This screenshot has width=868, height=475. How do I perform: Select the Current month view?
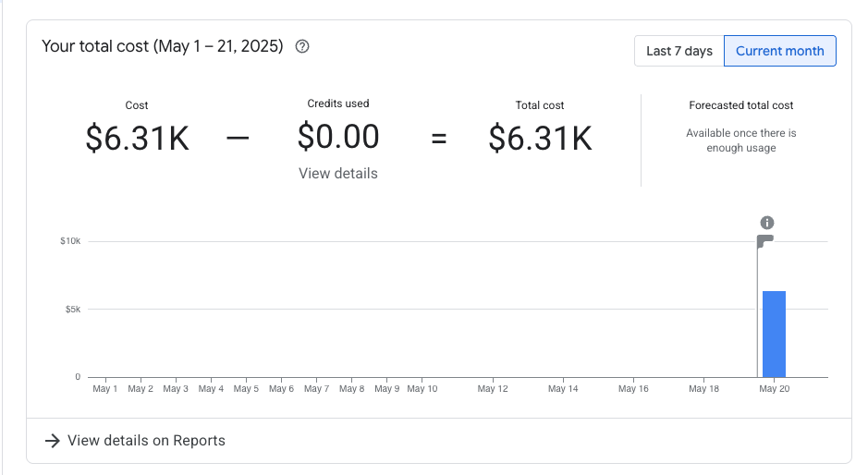779,51
